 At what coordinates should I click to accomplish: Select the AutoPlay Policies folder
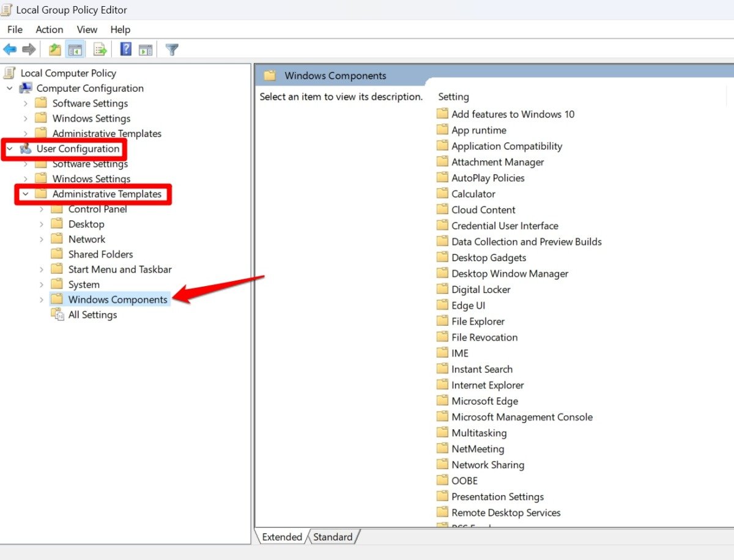coord(487,178)
